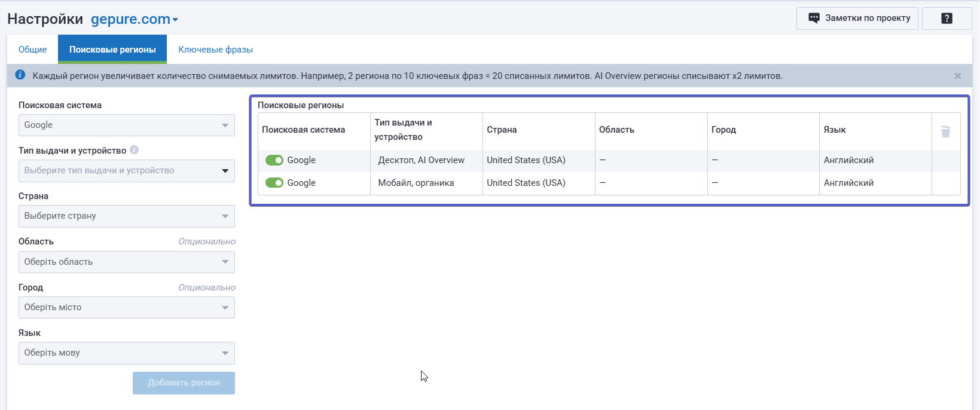Open the Оберіть область dropdown
Image resolution: width=980 pixels, height=410 pixels.
[126, 262]
